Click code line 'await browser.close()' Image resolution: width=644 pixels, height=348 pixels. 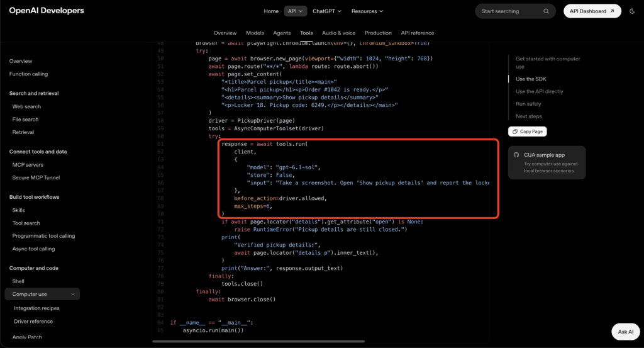tap(242, 299)
